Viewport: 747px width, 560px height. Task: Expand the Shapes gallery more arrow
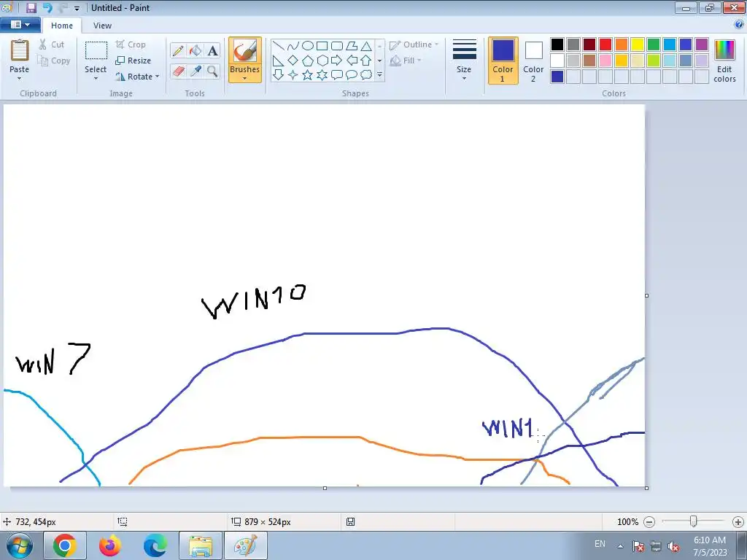click(x=379, y=75)
